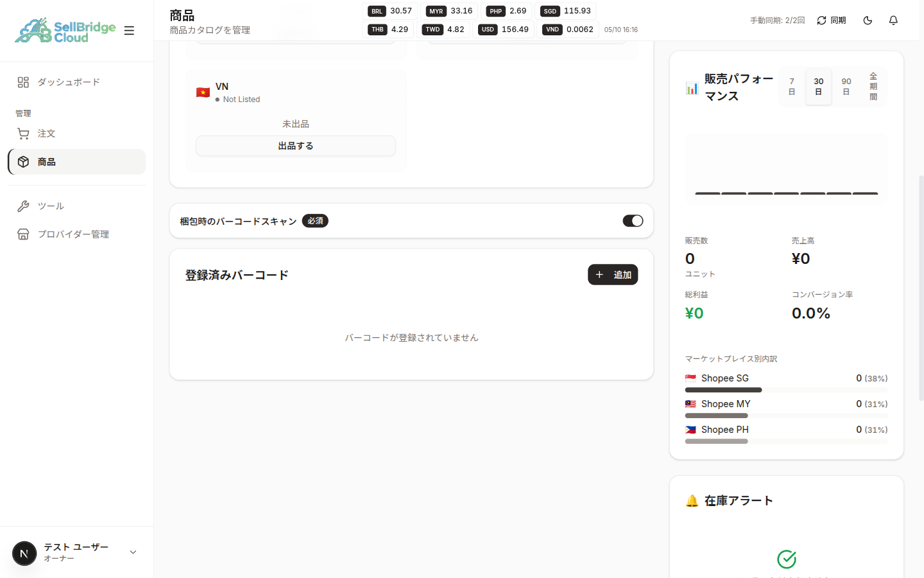Click the Vietnam flag icon
Image resolution: width=924 pixels, height=578 pixels.
point(203,92)
